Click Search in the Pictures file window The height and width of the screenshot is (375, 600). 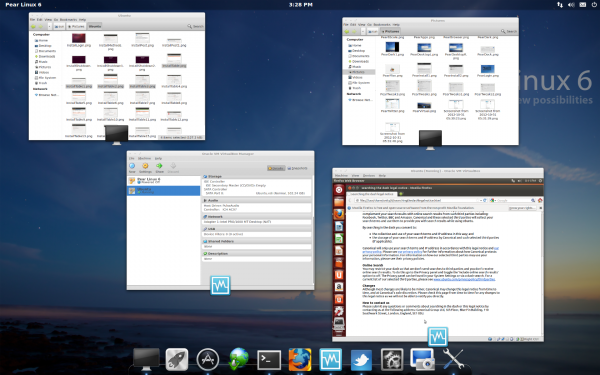click(509, 31)
